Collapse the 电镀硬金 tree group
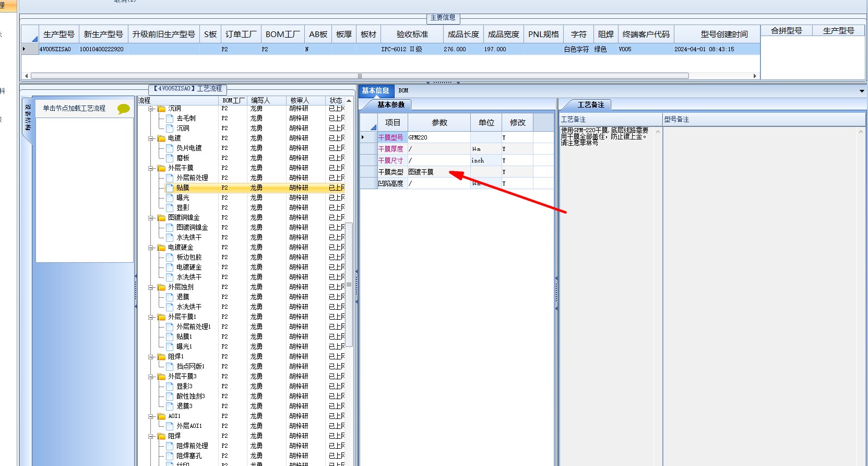Screen dimensions: 868x466 (151, 248)
